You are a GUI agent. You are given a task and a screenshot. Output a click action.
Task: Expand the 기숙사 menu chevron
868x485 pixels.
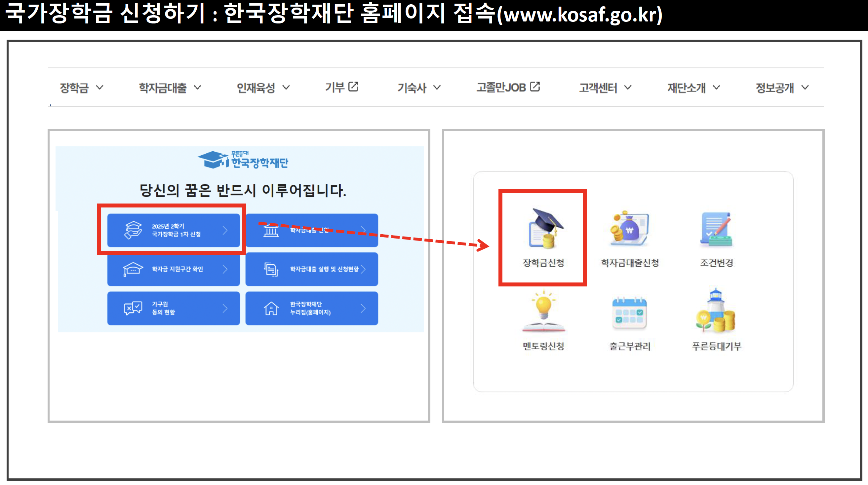pyautogui.click(x=437, y=88)
